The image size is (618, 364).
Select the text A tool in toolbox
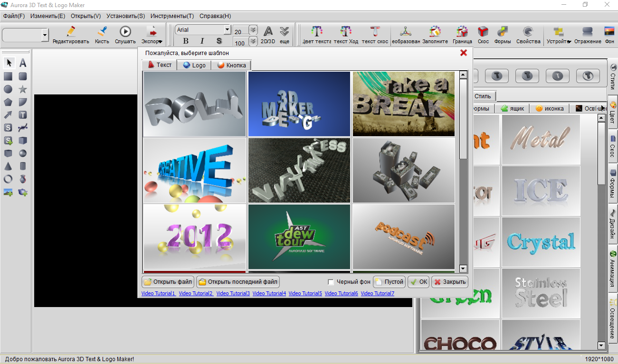click(22, 63)
